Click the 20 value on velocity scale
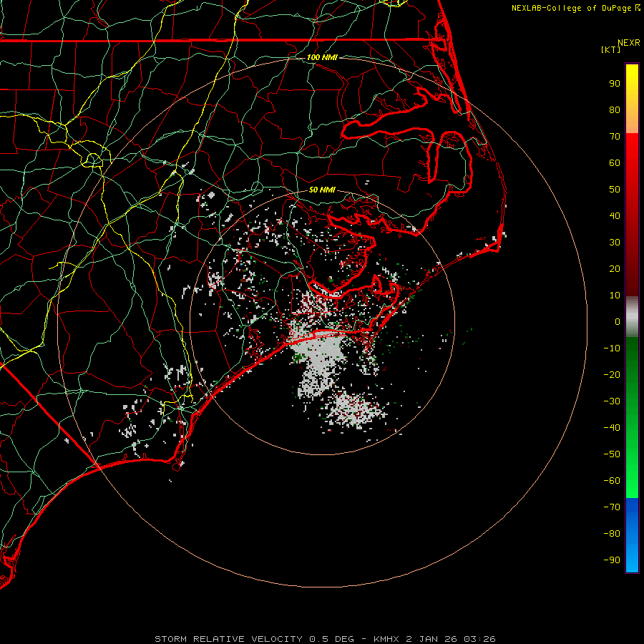Viewport: 644px width, 644px height. (615, 269)
